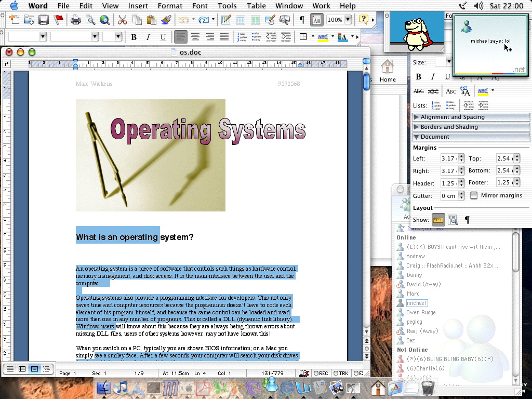Screen dimensions: 532x399
Task: Expand the Alignment and Spacing section
Action: coord(452,117)
